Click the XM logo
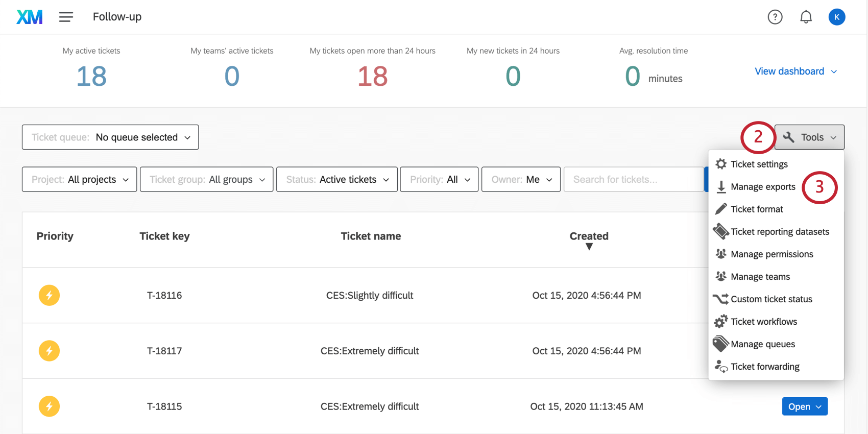The image size is (868, 434). pos(30,17)
